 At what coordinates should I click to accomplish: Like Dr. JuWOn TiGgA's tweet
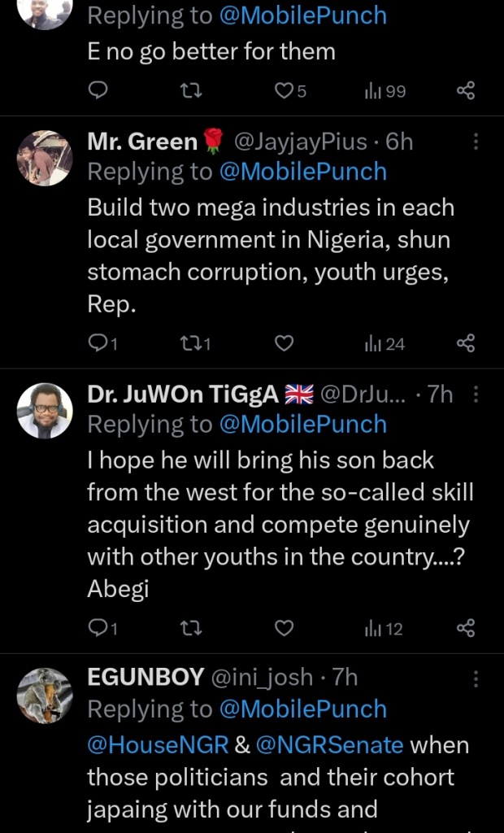(x=284, y=629)
